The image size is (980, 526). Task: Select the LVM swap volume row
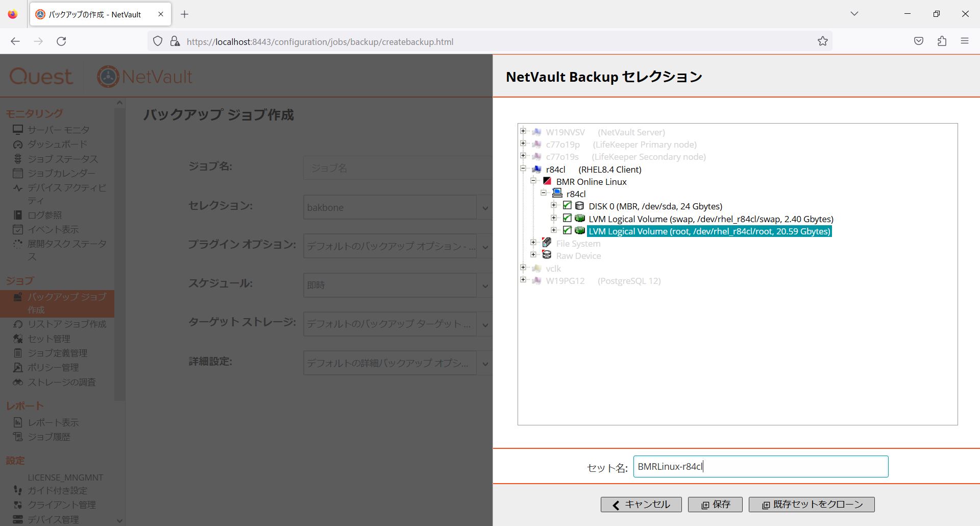(711, 219)
